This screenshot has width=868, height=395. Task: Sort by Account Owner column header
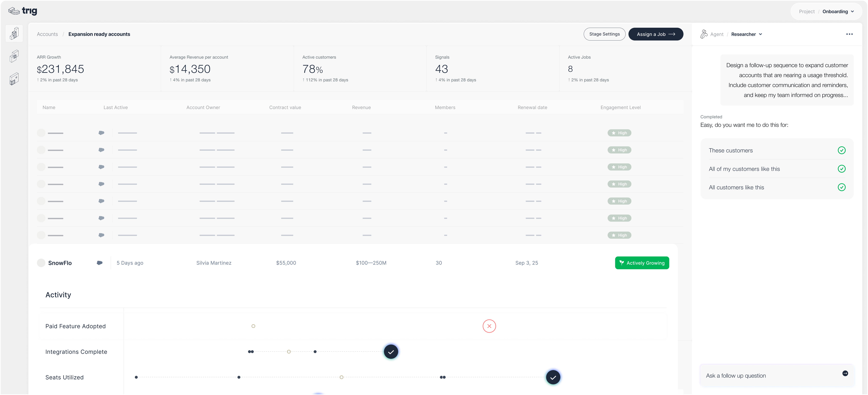point(203,107)
